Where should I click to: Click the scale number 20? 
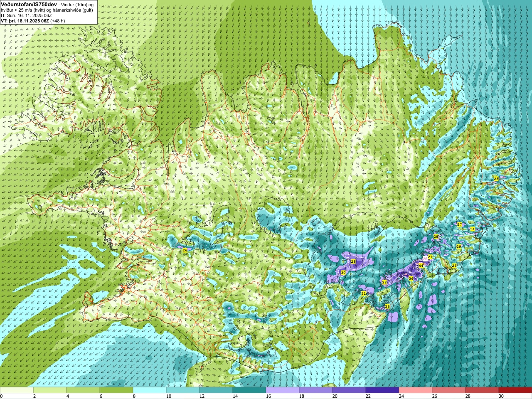336,396
